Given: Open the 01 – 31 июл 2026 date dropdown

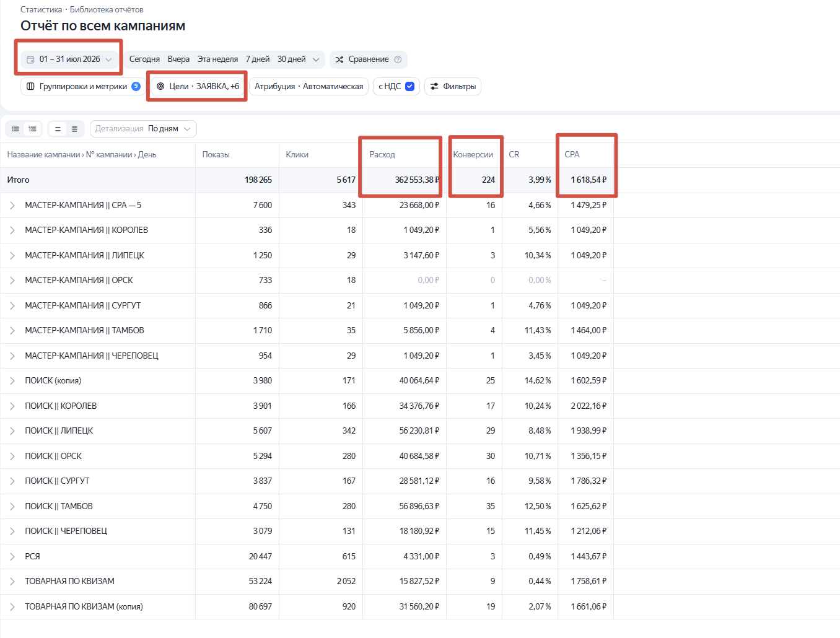Looking at the screenshot, I should pyautogui.click(x=70, y=59).
